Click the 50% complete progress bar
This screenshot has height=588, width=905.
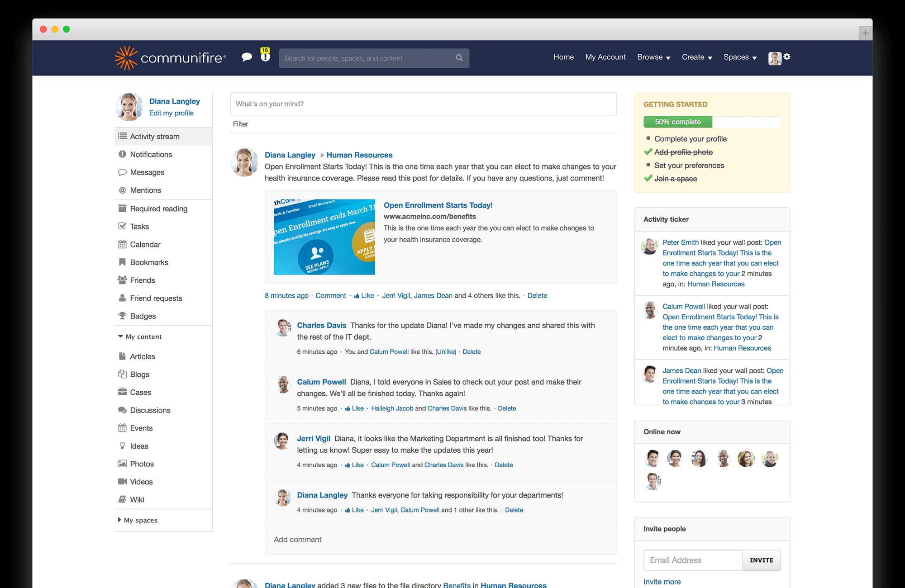pos(712,122)
